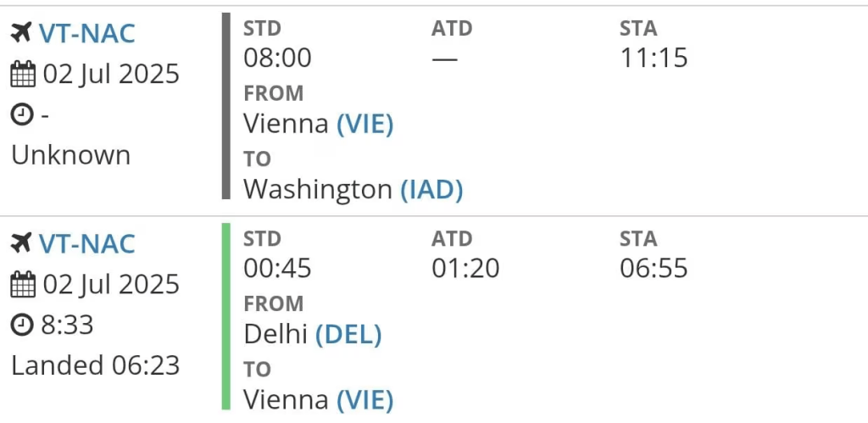Select the Landed 06:23 status text

click(x=96, y=366)
